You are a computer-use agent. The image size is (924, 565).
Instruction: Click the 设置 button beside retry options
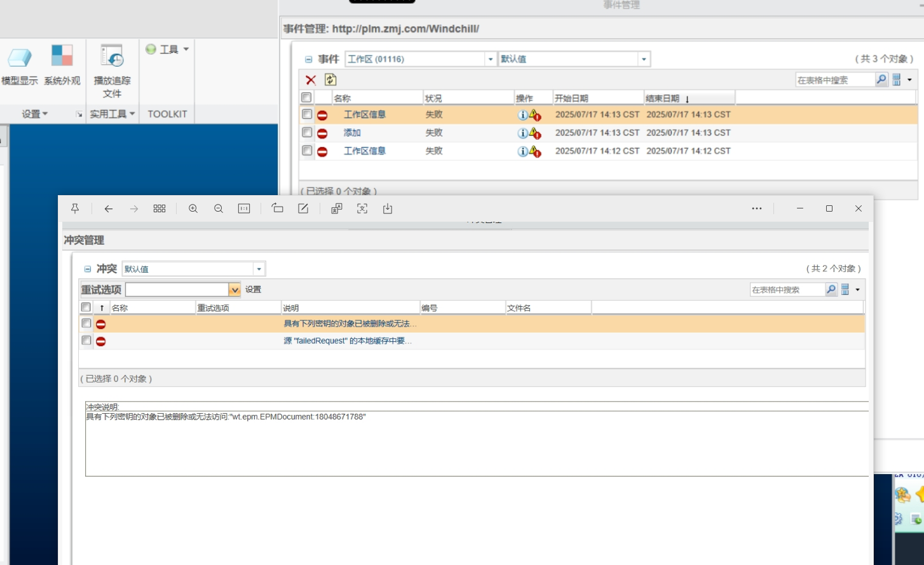tap(254, 290)
